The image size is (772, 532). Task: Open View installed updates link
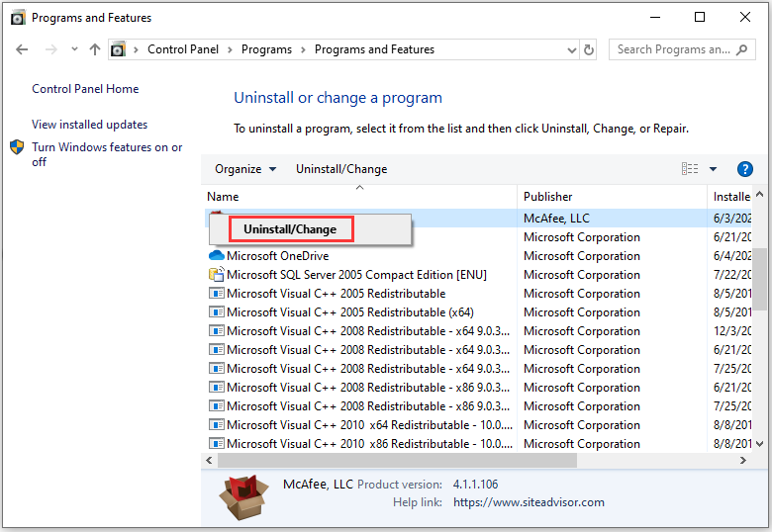click(x=90, y=125)
